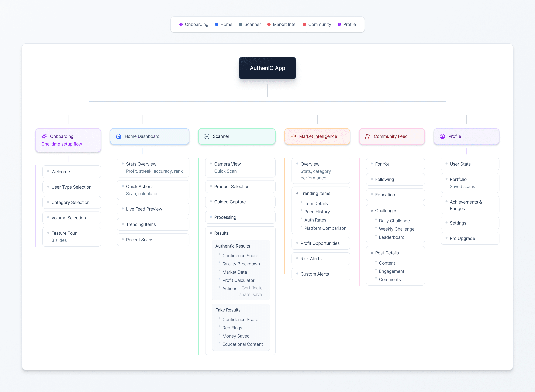Expand the Results section in Scanner

(x=221, y=233)
